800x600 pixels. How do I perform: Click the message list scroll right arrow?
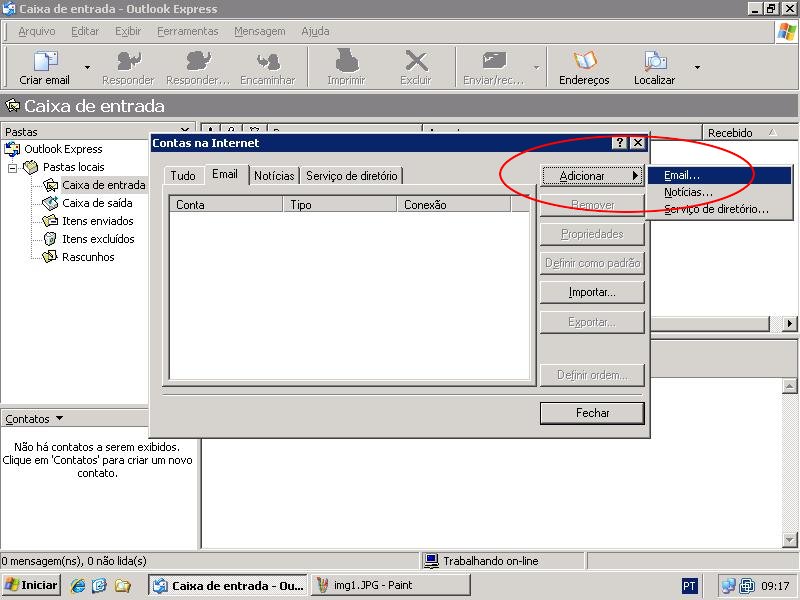790,324
